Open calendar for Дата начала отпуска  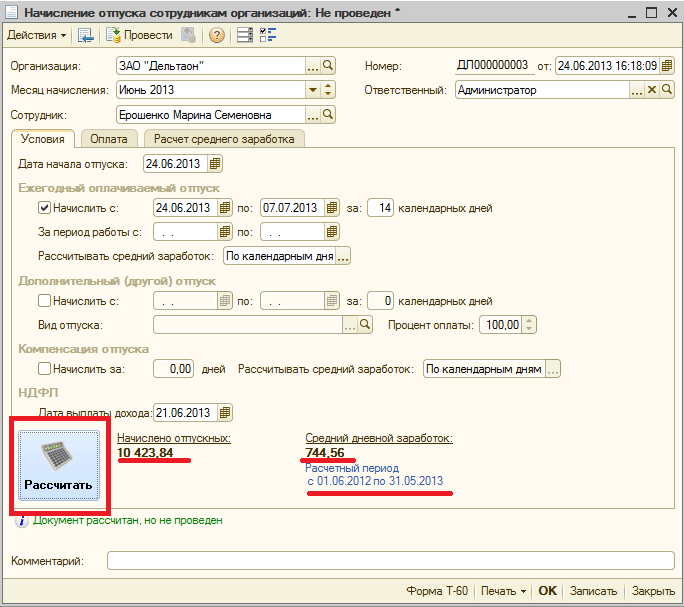215,164
